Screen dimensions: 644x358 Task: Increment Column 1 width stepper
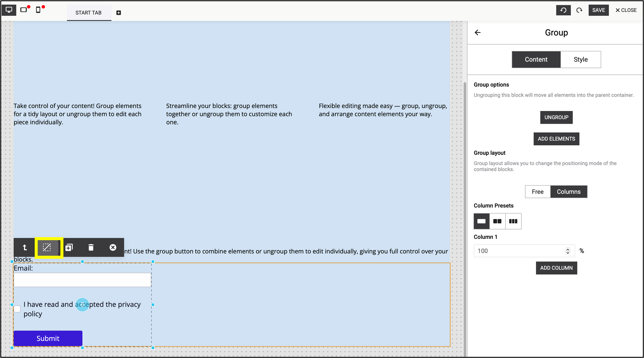568,249
